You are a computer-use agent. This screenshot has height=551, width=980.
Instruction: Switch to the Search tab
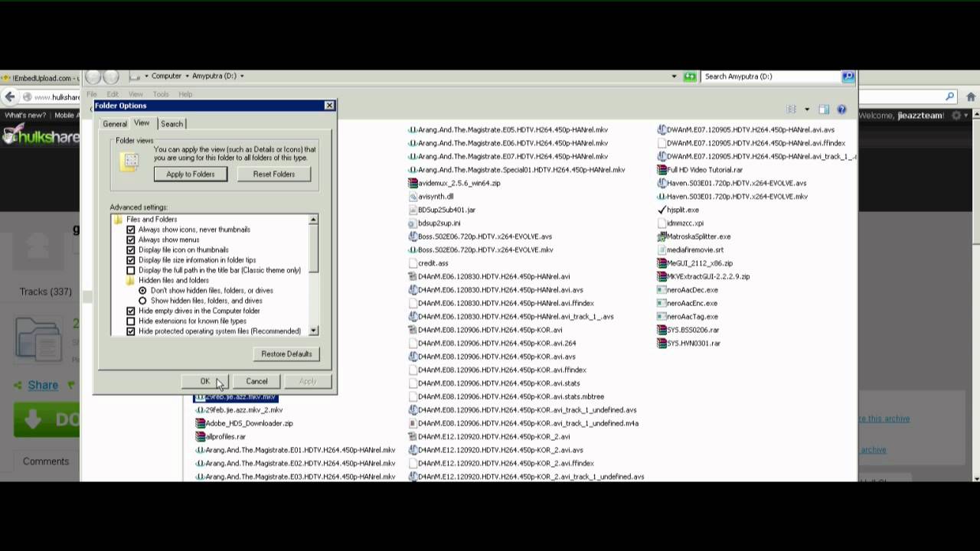pyautogui.click(x=171, y=124)
